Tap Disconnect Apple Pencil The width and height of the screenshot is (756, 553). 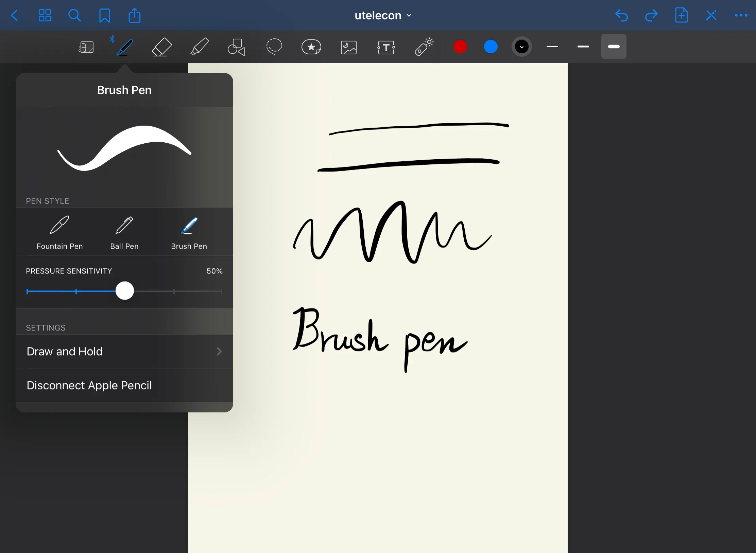(89, 385)
